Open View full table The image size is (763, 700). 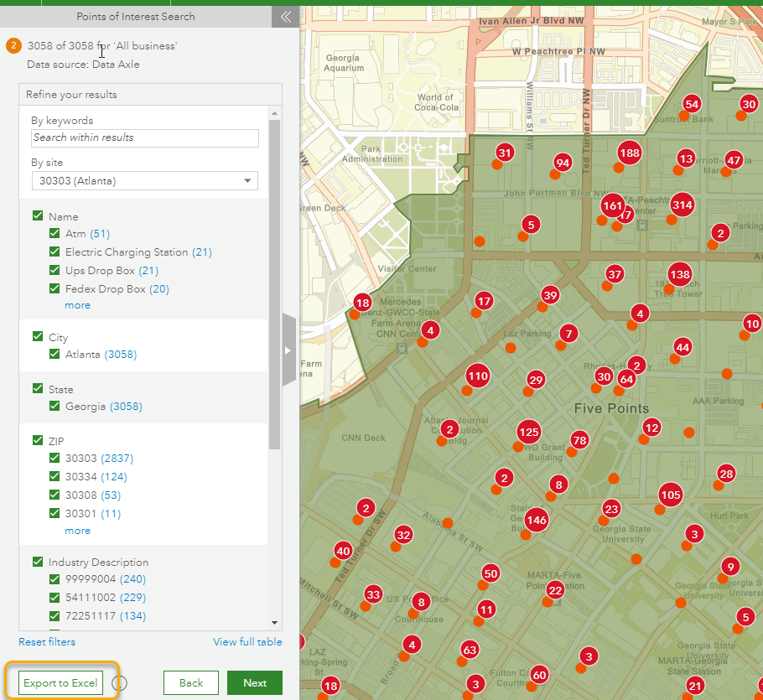[x=247, y=640]
